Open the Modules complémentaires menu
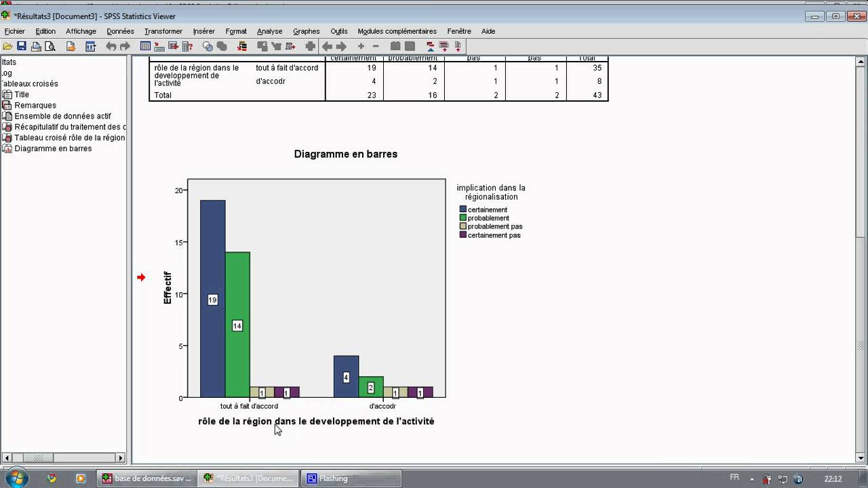 pos(397,31)
